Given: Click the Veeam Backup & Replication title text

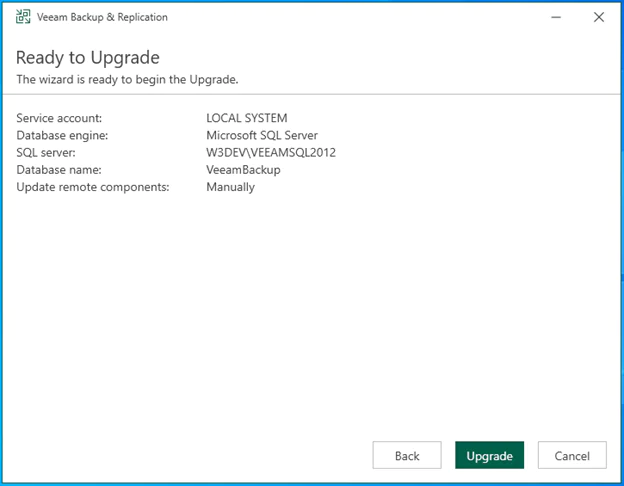Looking at the screenshot, I should (x=104, y=17).
